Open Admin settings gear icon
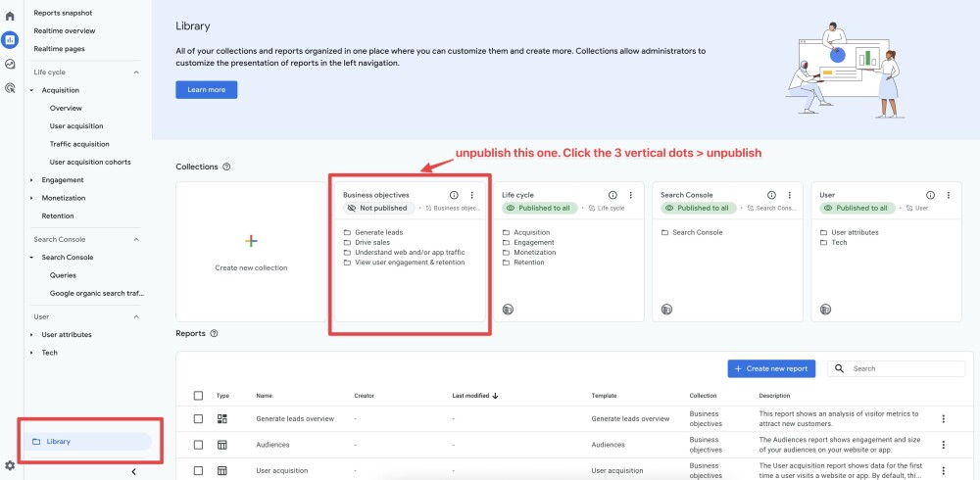 tap(10, 465)
